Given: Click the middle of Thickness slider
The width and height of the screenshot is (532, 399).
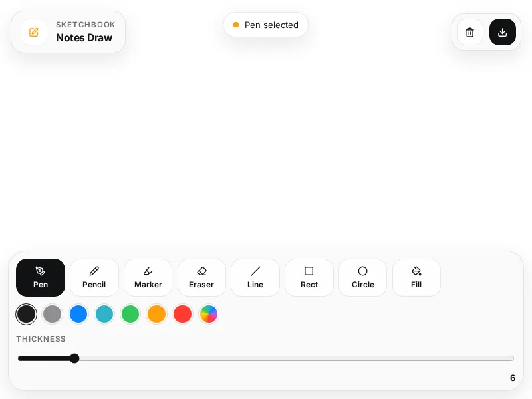Looking at the screenshot, I should pos(266,358).
